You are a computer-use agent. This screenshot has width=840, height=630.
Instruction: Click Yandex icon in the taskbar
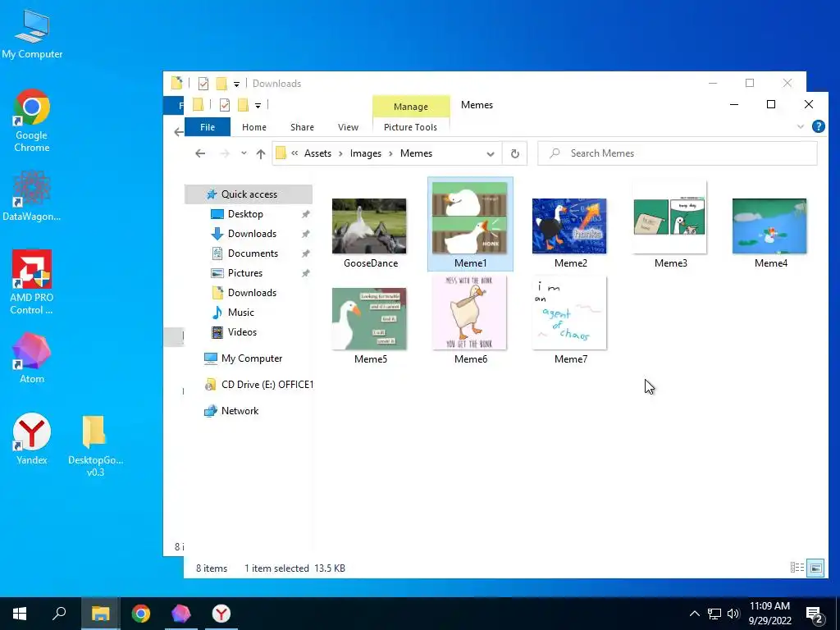click(221, 614)
